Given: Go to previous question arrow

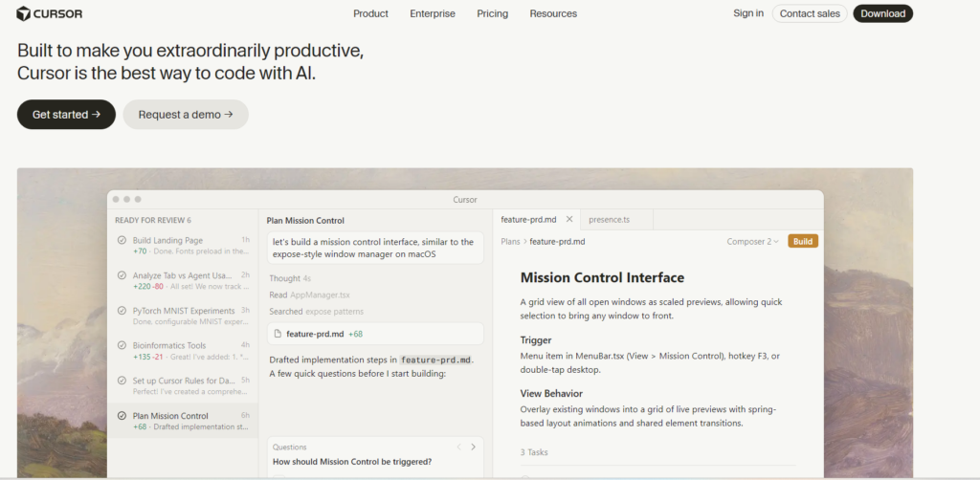Looking at the screenshot, I should coord(458,447).
